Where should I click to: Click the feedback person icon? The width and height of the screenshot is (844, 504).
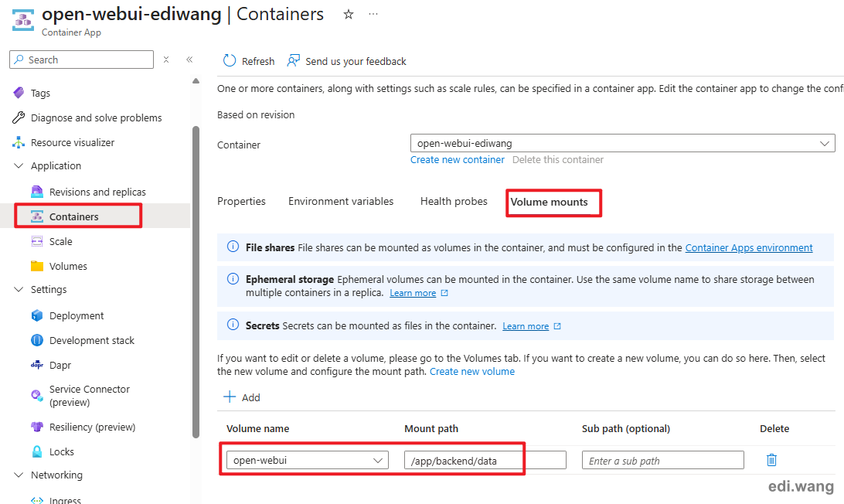(294, 60)
